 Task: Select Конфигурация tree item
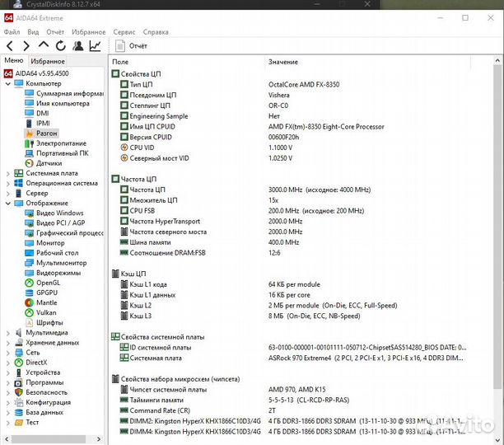(x=43, y=402)
